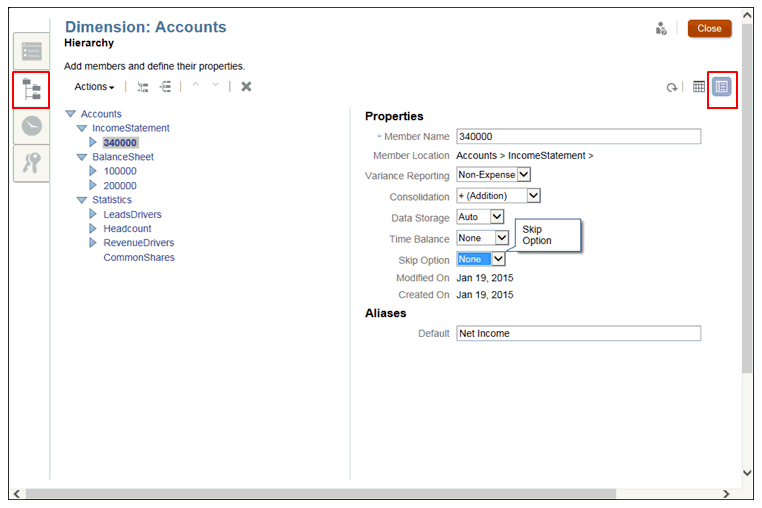Click the vertical scrollbar thumb
762x508 pixels.
click(x=747, y=197)
